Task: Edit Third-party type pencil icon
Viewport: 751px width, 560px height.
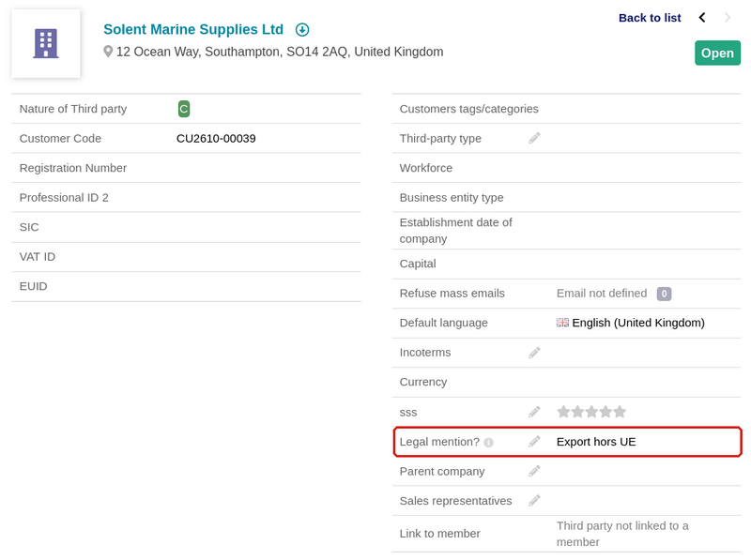Action: (534, 138)
